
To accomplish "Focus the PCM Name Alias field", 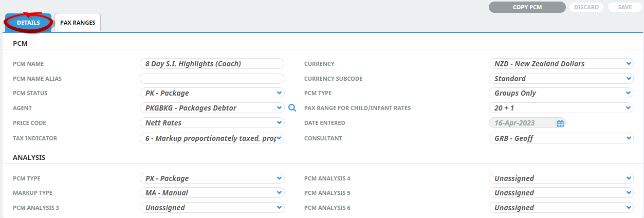I will pyautogui.click(x=212, y=79).
